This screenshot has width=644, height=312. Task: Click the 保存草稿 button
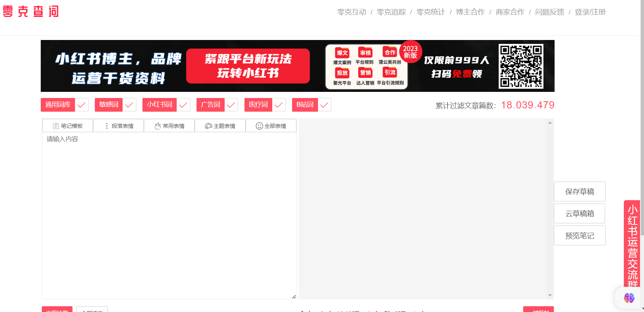pyautogui.click(x=579, y=192)
